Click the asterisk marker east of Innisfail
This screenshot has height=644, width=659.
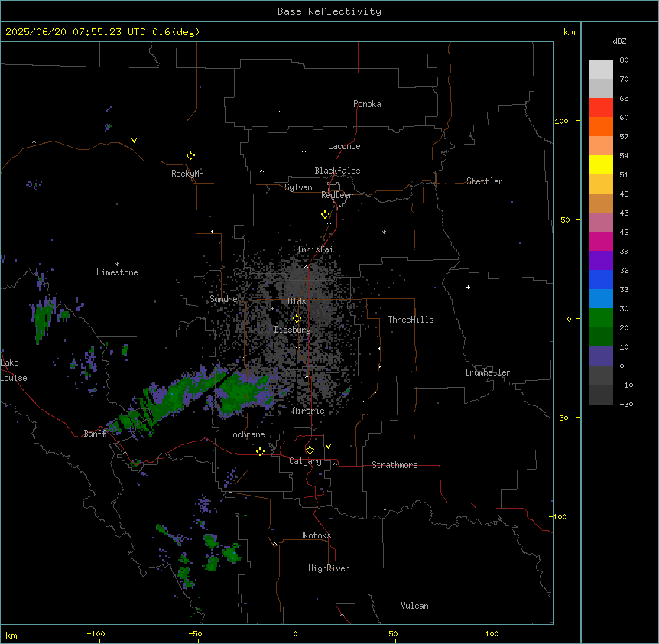pyautogui.click(x=384, y=232)
